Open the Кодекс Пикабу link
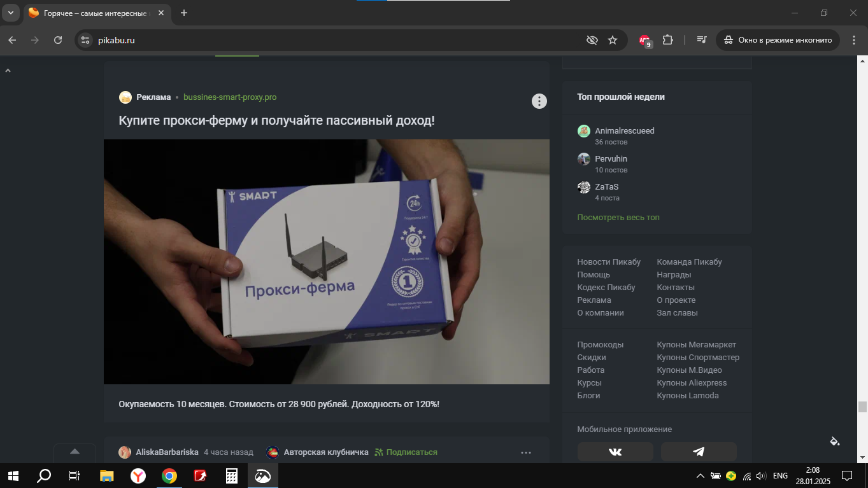The width and height of the screenshot is (868, 488). 606,288
